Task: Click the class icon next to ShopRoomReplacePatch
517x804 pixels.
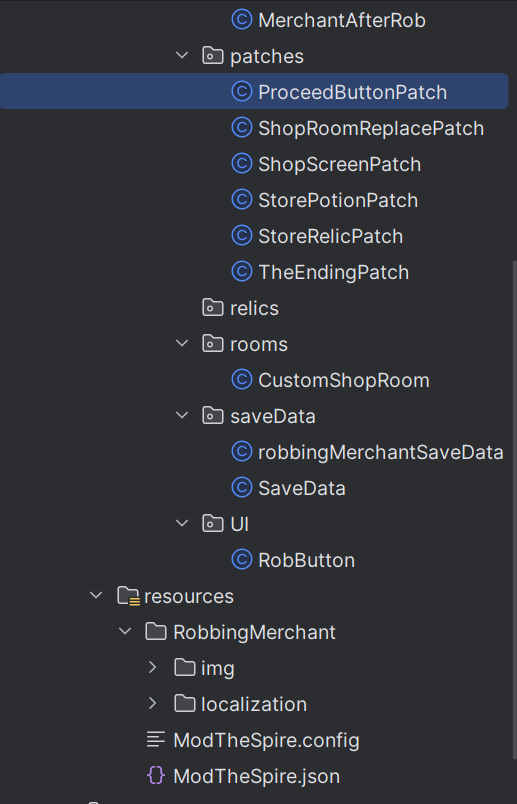Action: (242, 128)
